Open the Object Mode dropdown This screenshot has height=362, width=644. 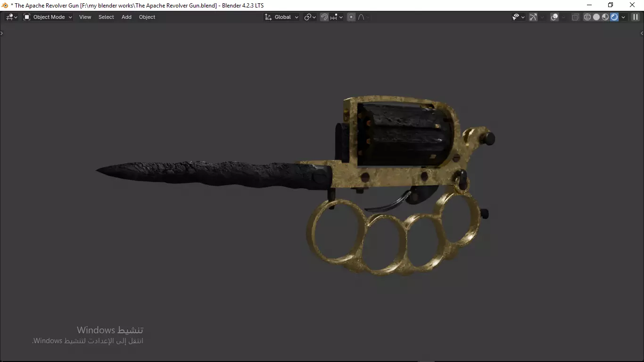[x=48, y=17]
